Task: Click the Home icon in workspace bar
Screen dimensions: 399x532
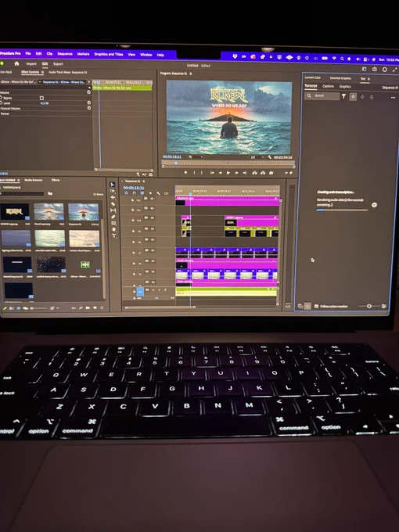Action: (x=16, y=63)
